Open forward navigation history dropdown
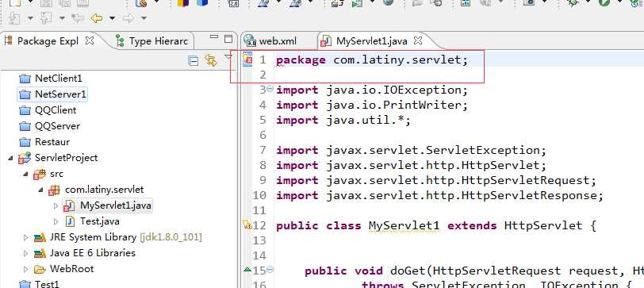 point(144,18)
